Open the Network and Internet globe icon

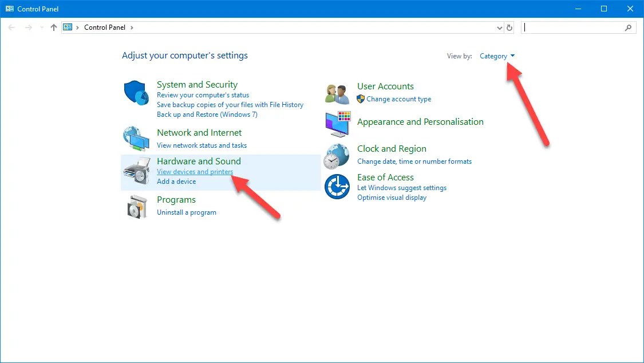[x=136, y=138]
